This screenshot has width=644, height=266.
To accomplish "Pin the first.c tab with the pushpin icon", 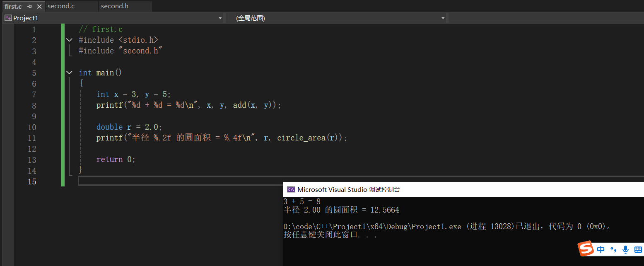I will (x=29, y=7).
